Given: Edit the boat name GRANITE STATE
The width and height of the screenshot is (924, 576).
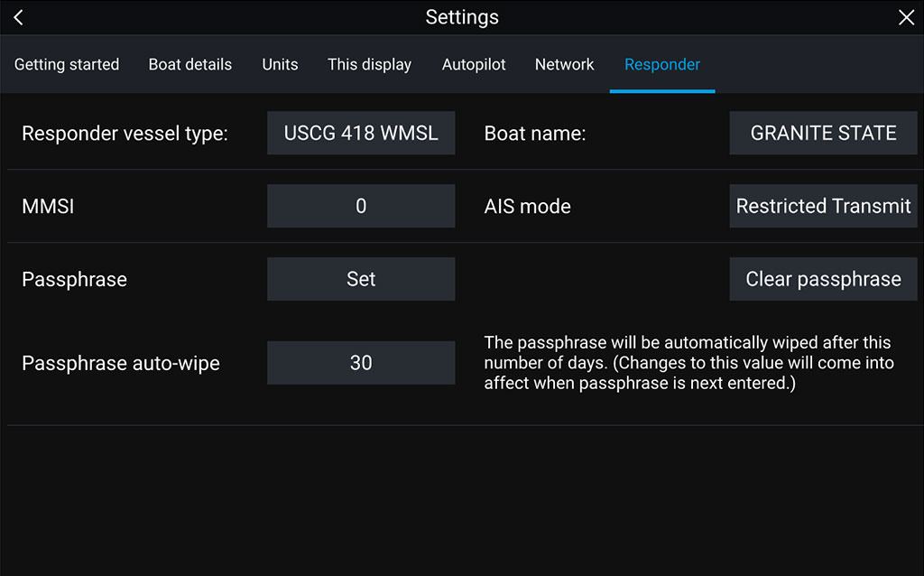Looking at the screenshot, I should [x=823, y=134].
